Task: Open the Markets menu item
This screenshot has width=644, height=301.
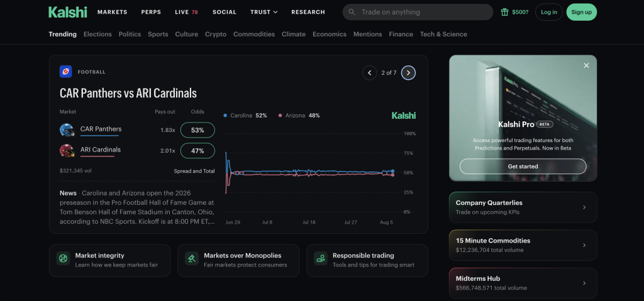Action: click(x=112, y=12)
